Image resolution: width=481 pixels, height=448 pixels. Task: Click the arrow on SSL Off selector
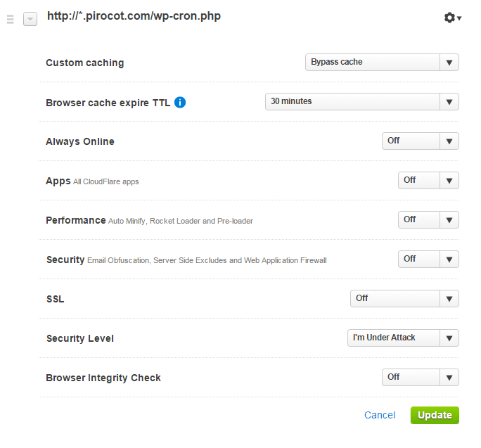pyautogui.click(x=449, y=299)
